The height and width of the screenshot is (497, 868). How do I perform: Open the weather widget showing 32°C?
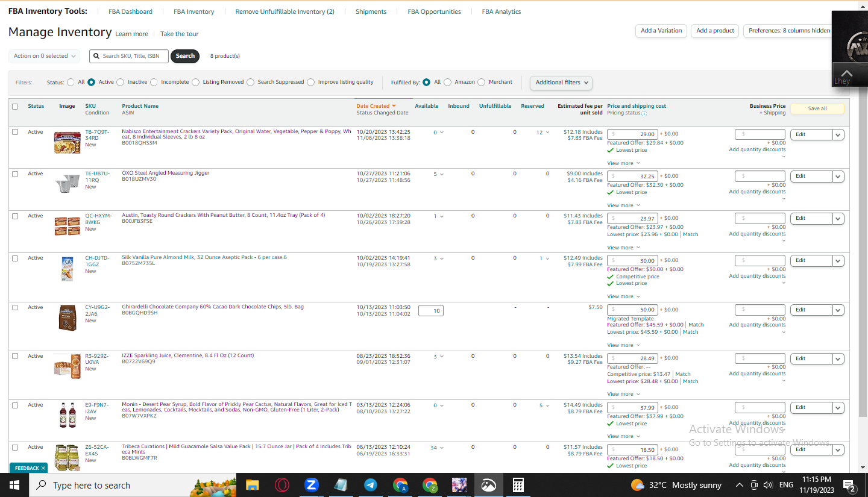(x=676, y=485)
